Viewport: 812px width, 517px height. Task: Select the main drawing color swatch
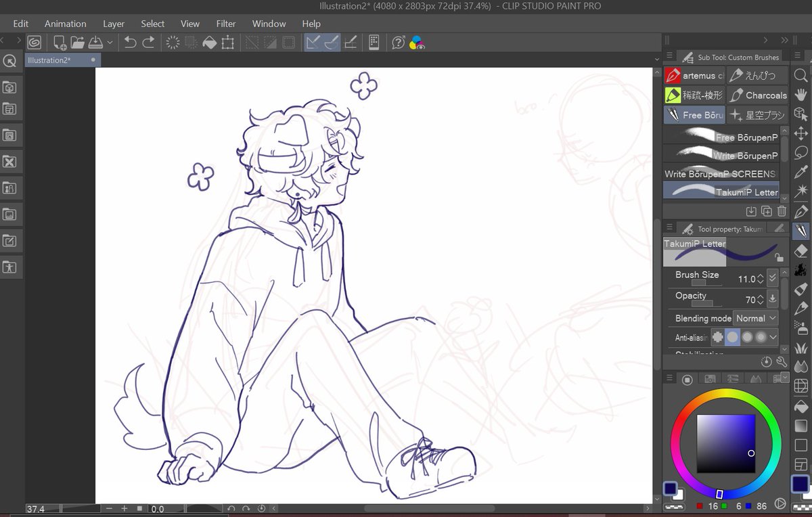(670, 488)
